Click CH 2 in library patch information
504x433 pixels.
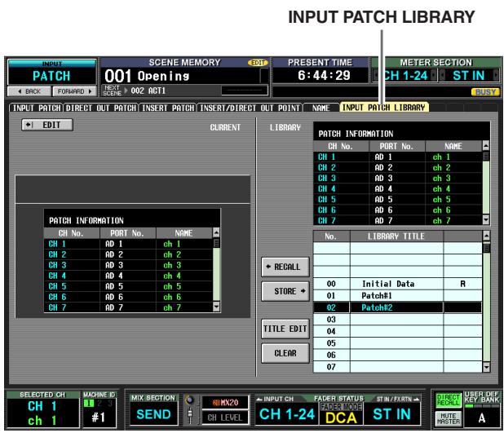click(326, 167)
